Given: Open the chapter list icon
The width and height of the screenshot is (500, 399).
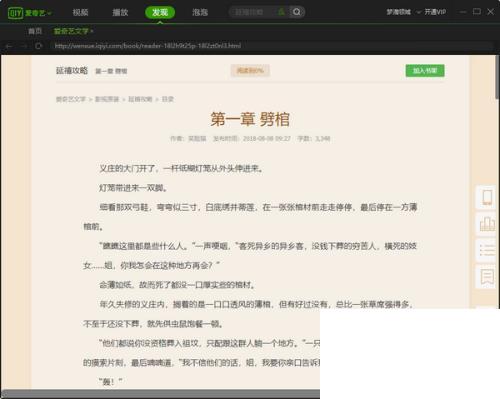Looking at the screenshot, I should tap(487, 251).
